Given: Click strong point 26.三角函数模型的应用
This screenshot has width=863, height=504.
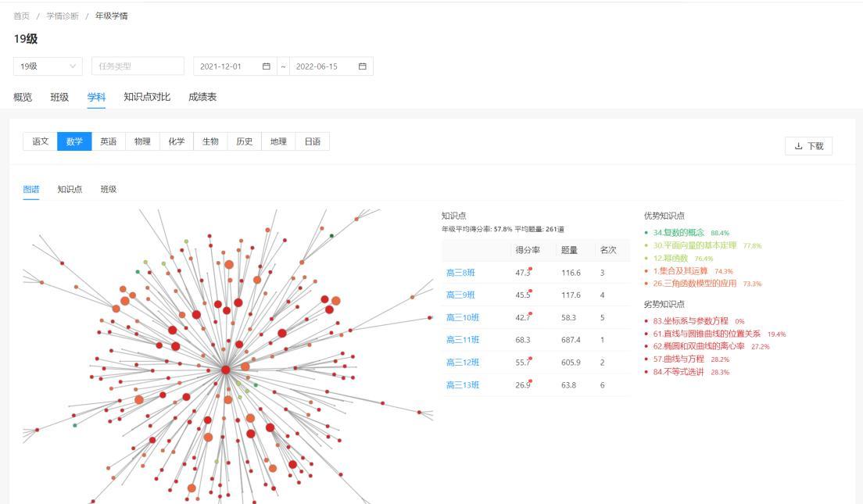Looking at the screenshot, I should tap(695, 284).
